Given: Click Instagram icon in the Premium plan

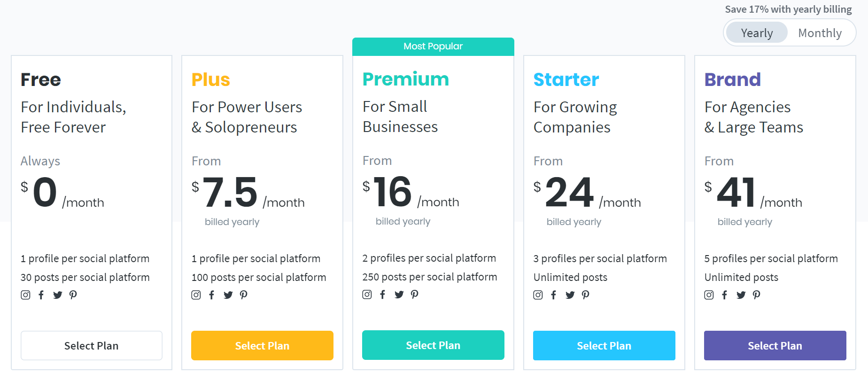Looking at the screenshot, I should tap(367, 295).
